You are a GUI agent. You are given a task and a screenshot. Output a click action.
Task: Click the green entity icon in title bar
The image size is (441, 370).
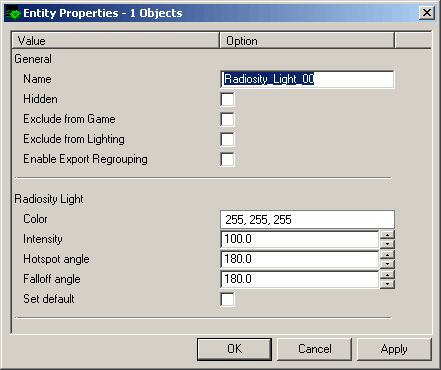tap(13, 13)
